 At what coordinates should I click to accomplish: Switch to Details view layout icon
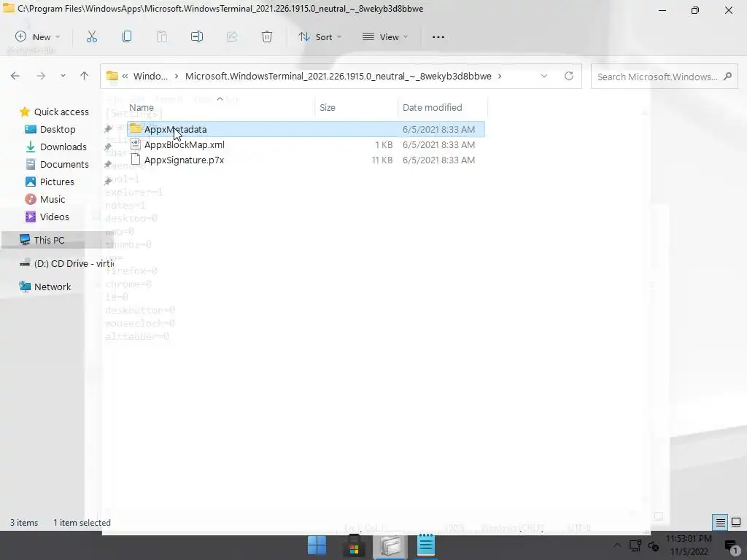(x=720, y=522)
